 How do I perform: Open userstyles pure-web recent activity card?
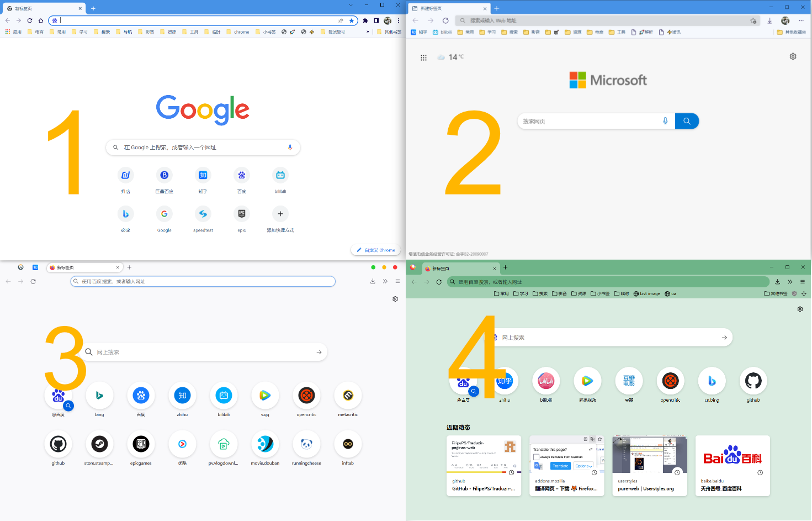pyautogui.click(x=650, y=466)
